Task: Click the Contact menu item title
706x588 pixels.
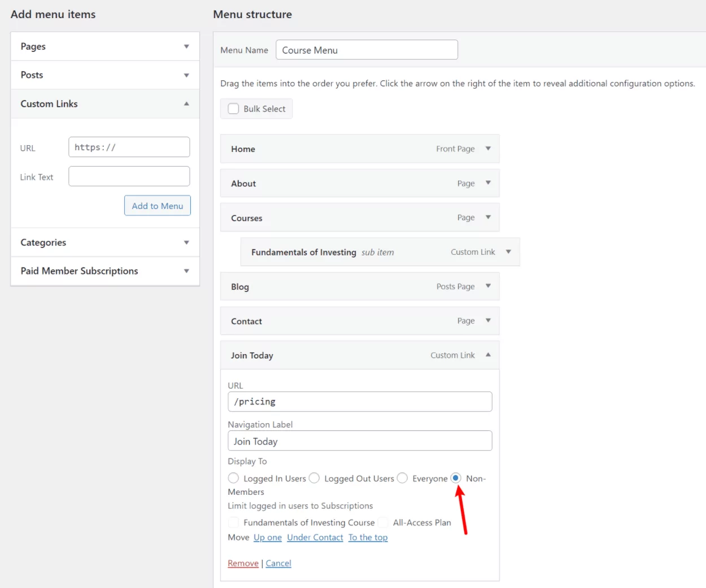Action: click(x=246, y=321)
